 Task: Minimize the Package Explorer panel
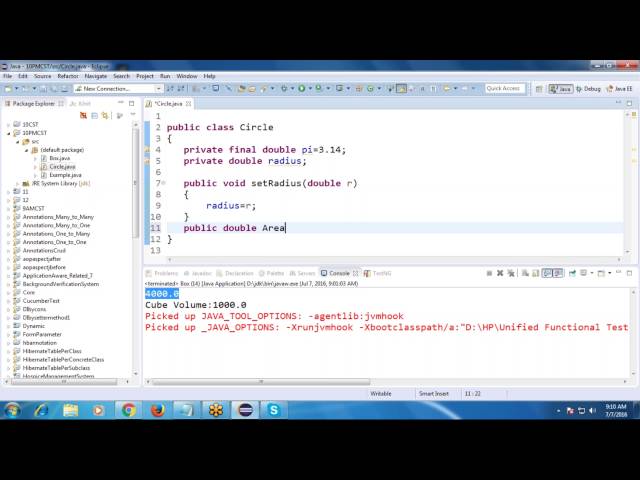(120, 103)
